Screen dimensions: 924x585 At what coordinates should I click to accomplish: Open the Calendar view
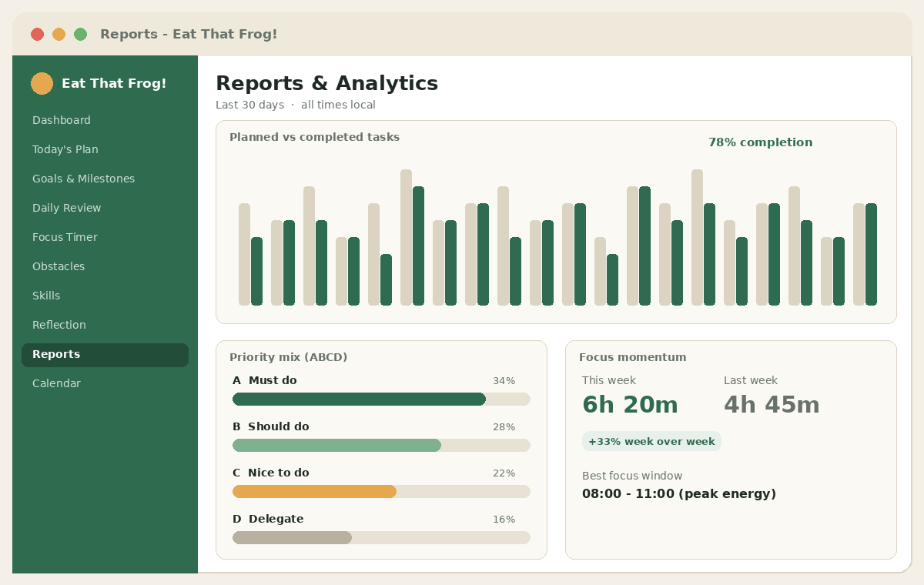(x=56, y=383)
